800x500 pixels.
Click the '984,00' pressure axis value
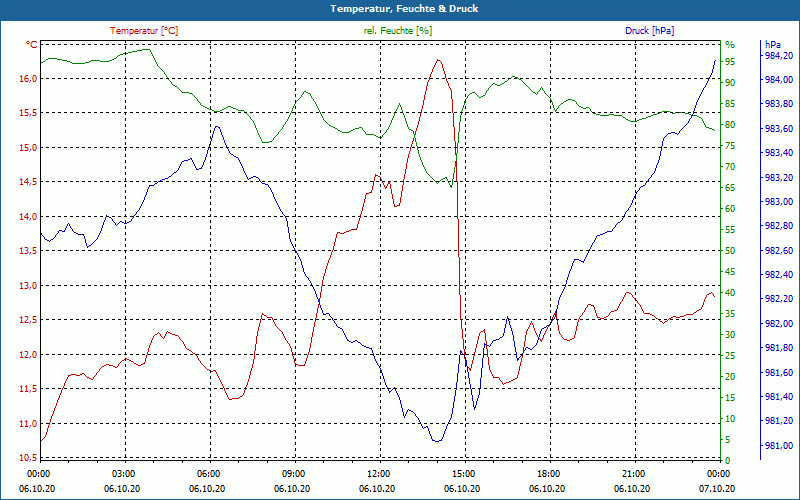click(779, 80)
